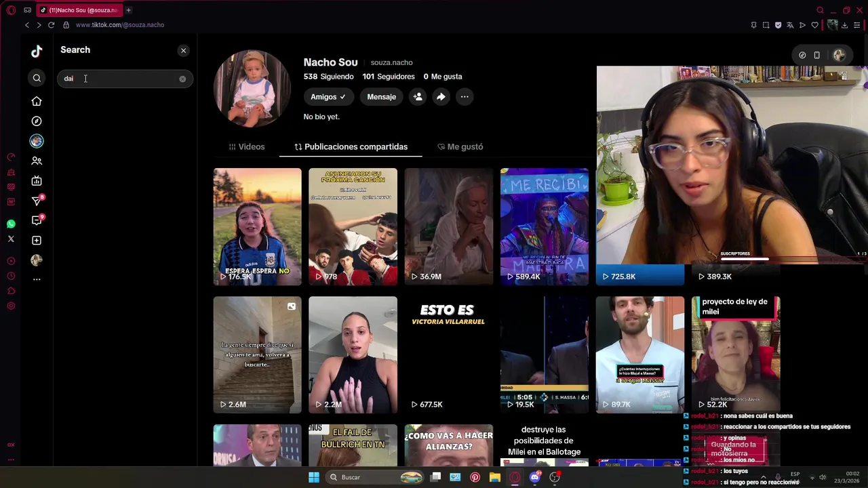The width and height of the screenshot is (868, 488).
Task: Open a new browser tab
Action: 128,10
